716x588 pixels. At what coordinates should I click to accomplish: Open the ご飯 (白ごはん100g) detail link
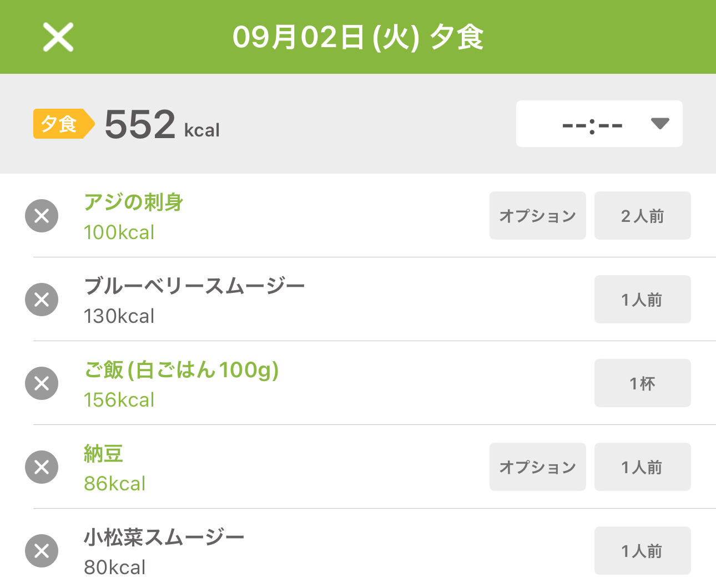click(x=181, y=370)
